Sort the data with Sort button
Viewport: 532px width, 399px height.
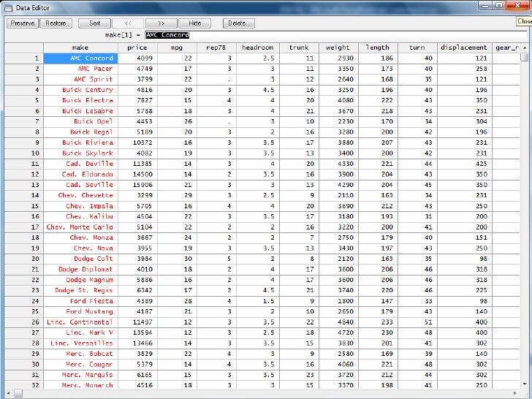pos(94,23)
